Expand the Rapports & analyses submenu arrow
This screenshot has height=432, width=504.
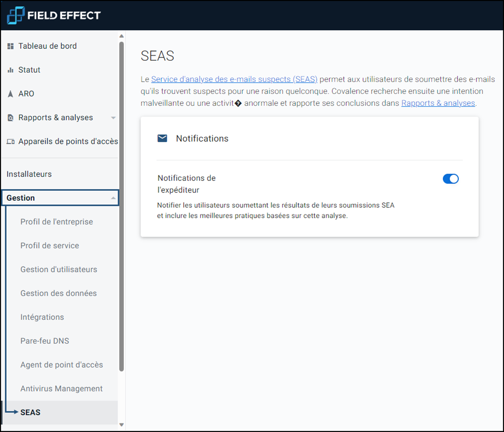113,118
